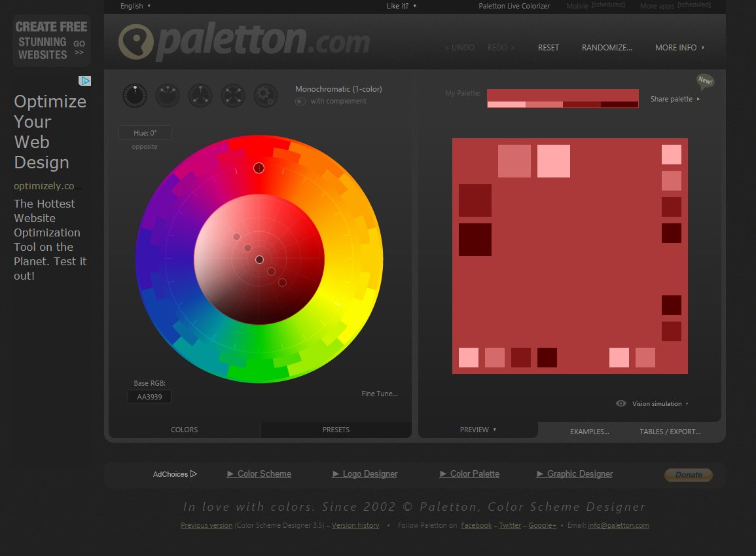Expand the Share palette menu
756x556 pixels.
point(675,99)
